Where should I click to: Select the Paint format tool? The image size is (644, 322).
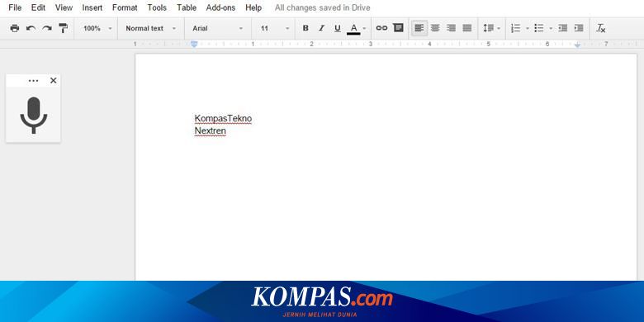[x=63, y=28]
